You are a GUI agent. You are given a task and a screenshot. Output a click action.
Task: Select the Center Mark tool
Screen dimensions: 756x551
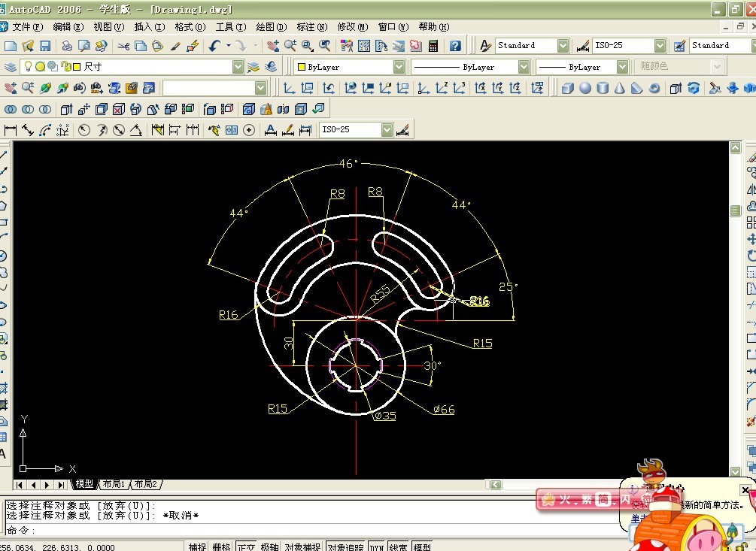tap(249, 129)
